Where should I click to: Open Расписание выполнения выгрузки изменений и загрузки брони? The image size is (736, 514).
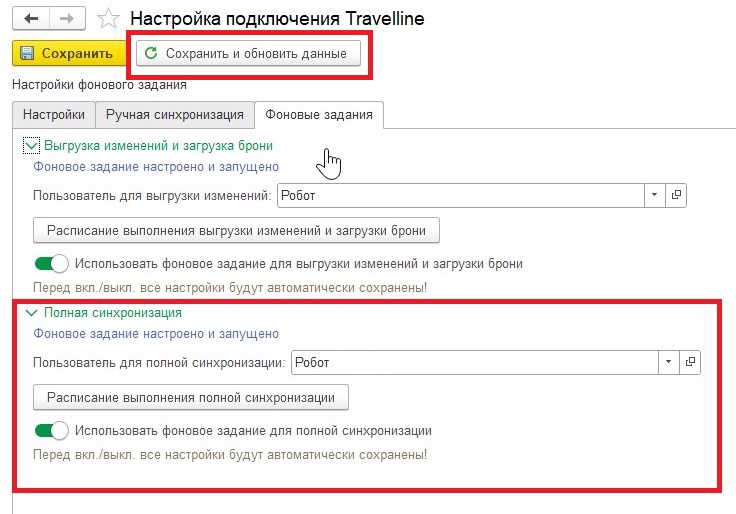coord(236,230)
